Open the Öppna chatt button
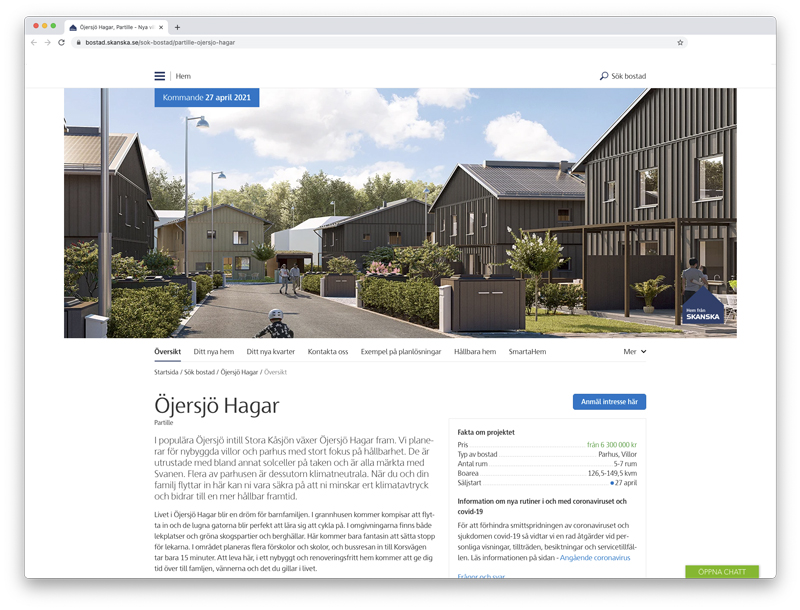Viewport: 800px width, 610px height. [x=722, y=572]
